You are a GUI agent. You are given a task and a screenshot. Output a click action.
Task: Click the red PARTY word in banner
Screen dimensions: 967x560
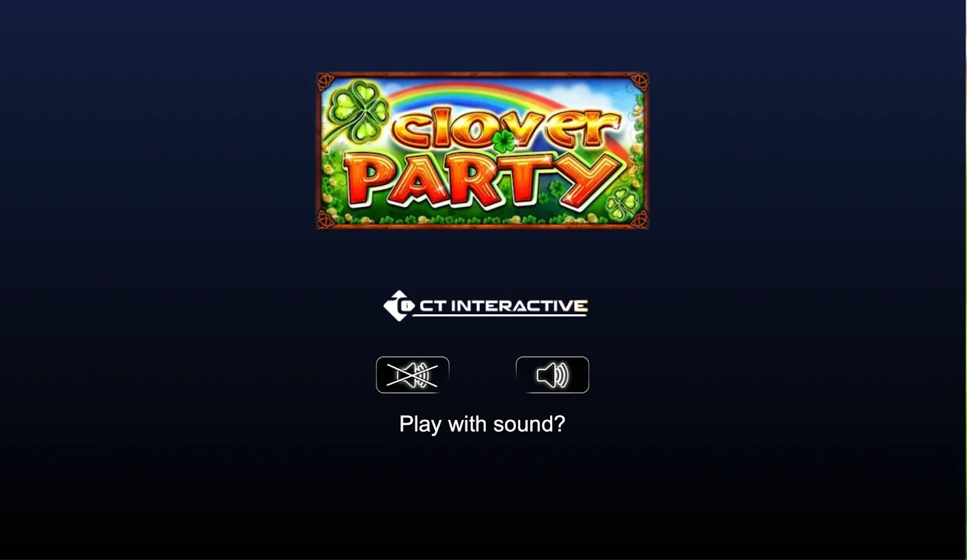coord(483,180)
